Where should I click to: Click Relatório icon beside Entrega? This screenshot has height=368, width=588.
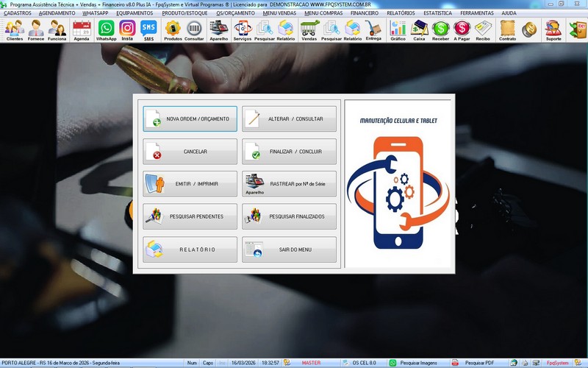click(353, 30)
